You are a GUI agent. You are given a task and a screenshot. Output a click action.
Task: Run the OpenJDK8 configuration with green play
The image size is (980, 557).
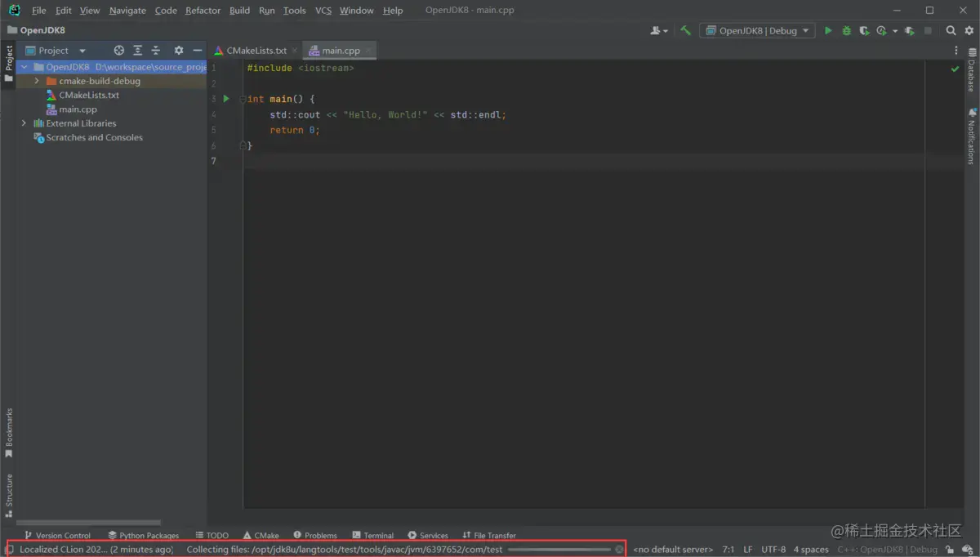(x=828, y=31)
